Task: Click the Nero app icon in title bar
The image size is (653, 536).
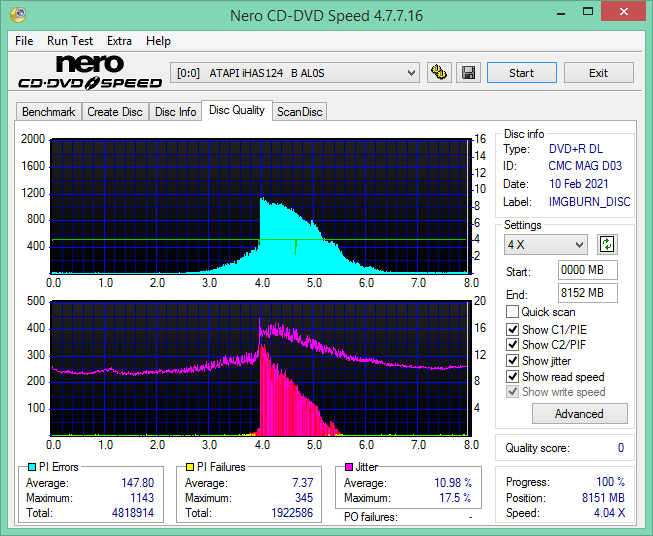Action: [x=18, y=15]
